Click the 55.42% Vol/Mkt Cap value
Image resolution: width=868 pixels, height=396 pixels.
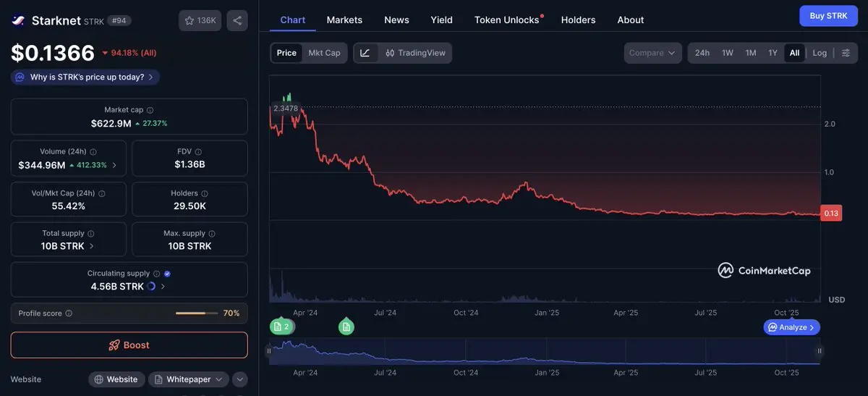(x=69, y=206)
